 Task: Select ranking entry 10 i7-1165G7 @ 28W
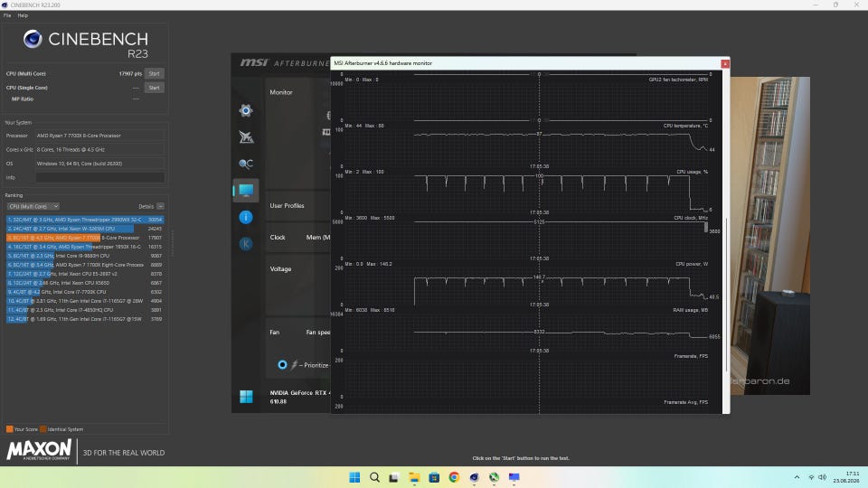coord(85,301)
